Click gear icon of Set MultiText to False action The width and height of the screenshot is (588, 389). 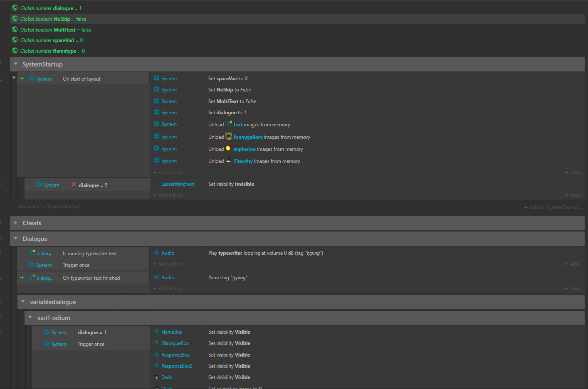coord(156,101)
